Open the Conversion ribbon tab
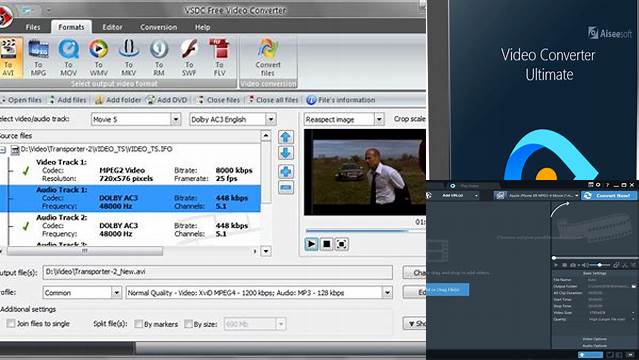The height and width of the screenshot is (360, 639). [x=159, y=27]
